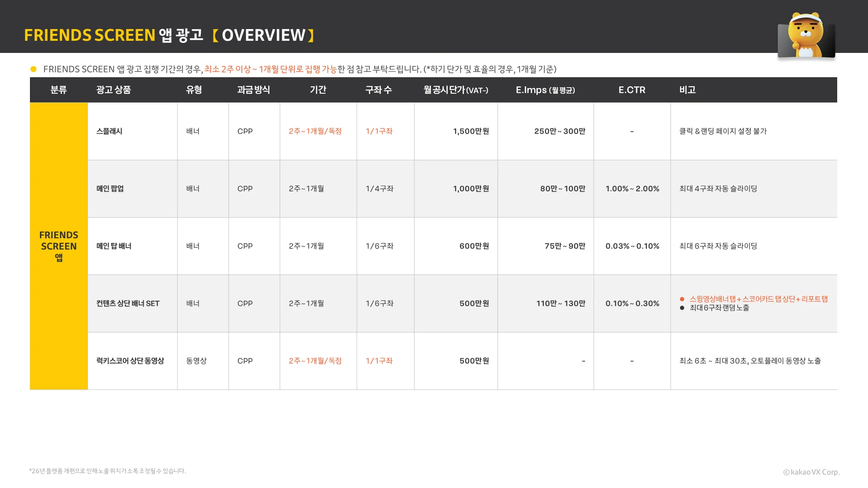This screenshot has height=488, width=868.
Task: Click the 월 공시단가 (VAT-) header
Action: 456,90
